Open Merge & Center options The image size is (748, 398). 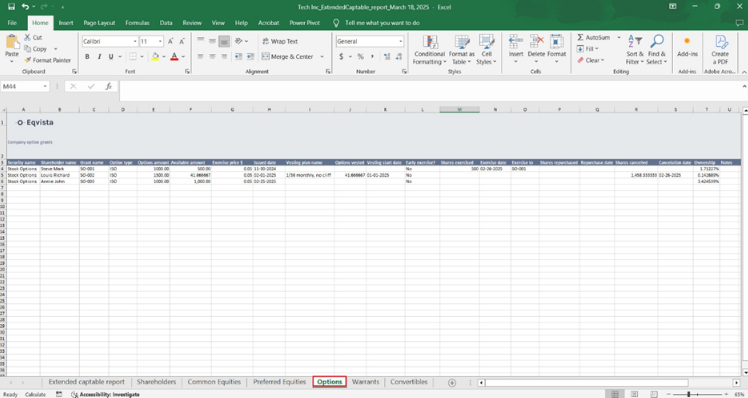click(x=322, y=56)
